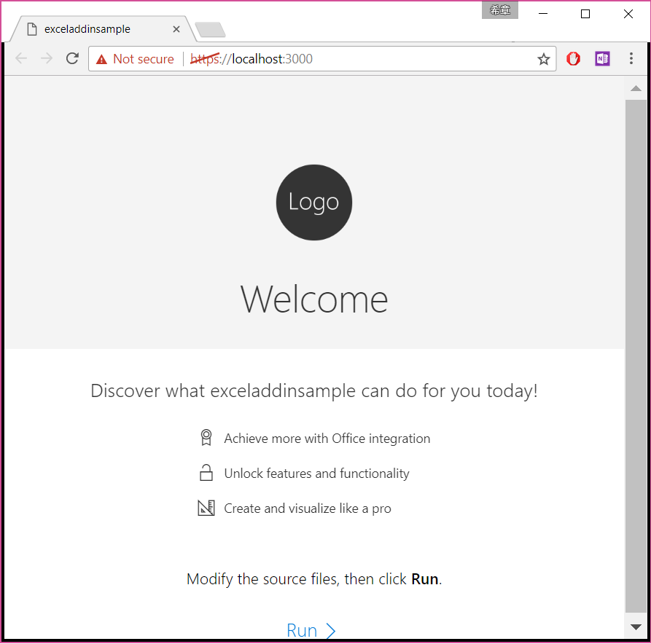The width and height of the screenshot is (651, 644).
Task: Open the OneNote Web Clipper extension
Action: coord(601,58)
